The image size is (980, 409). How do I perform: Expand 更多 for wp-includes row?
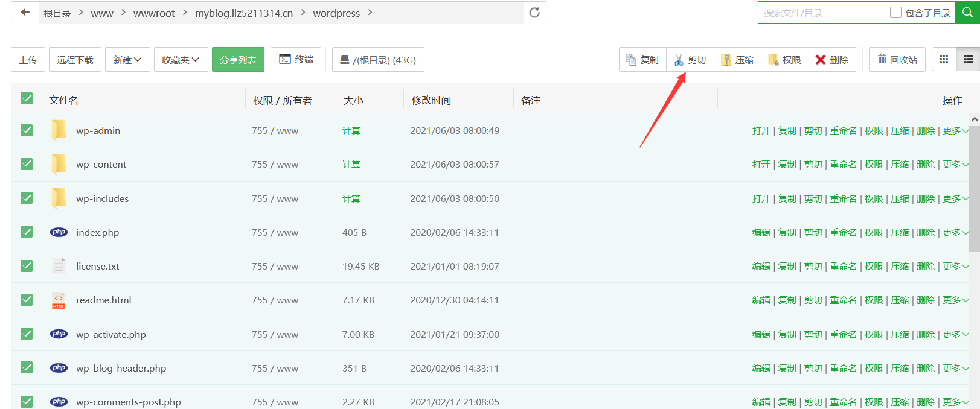point(955,198)
